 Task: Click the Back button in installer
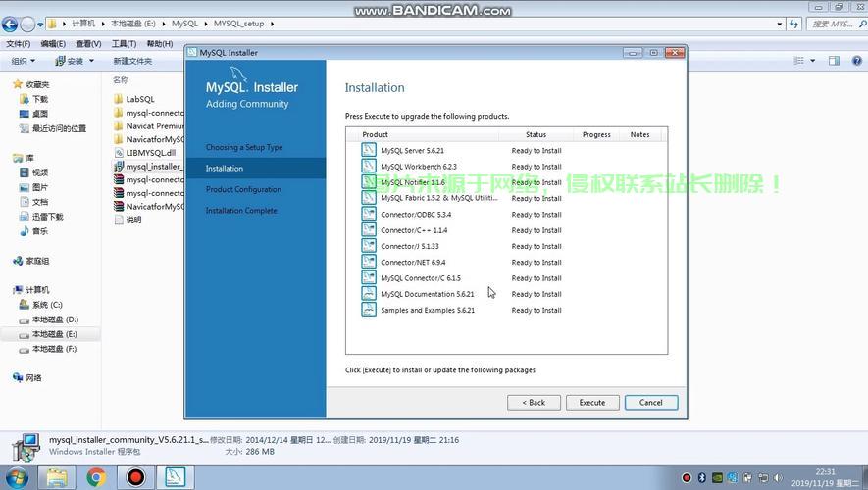pos(534,402)
